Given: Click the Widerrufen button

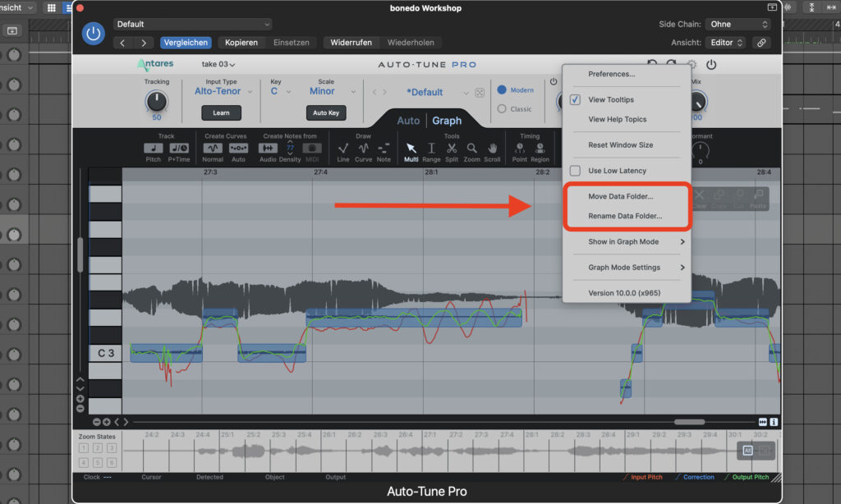Looking at the screenshot, I should pyautogui.click(x=351, y=43).
